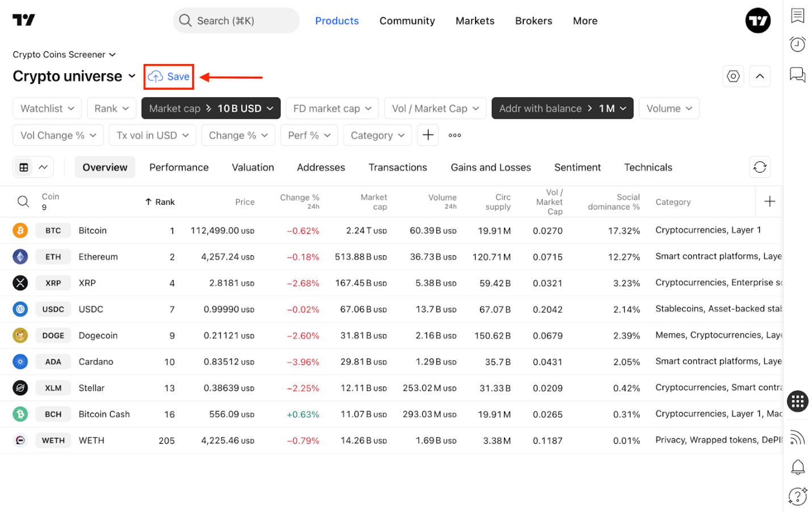812x512 pixels.
Task: Click the search input field
Action: tap(236, 20)
